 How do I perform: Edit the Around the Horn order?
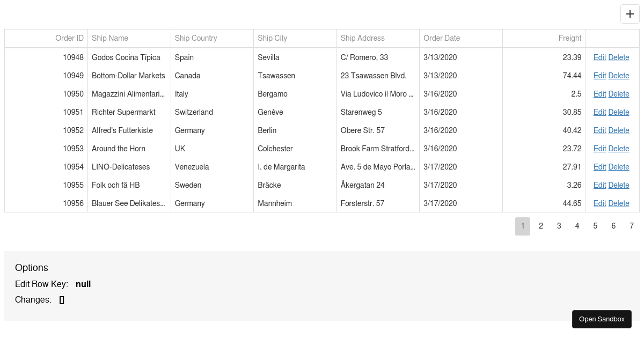pyautogui.click(x=599, y=149)
